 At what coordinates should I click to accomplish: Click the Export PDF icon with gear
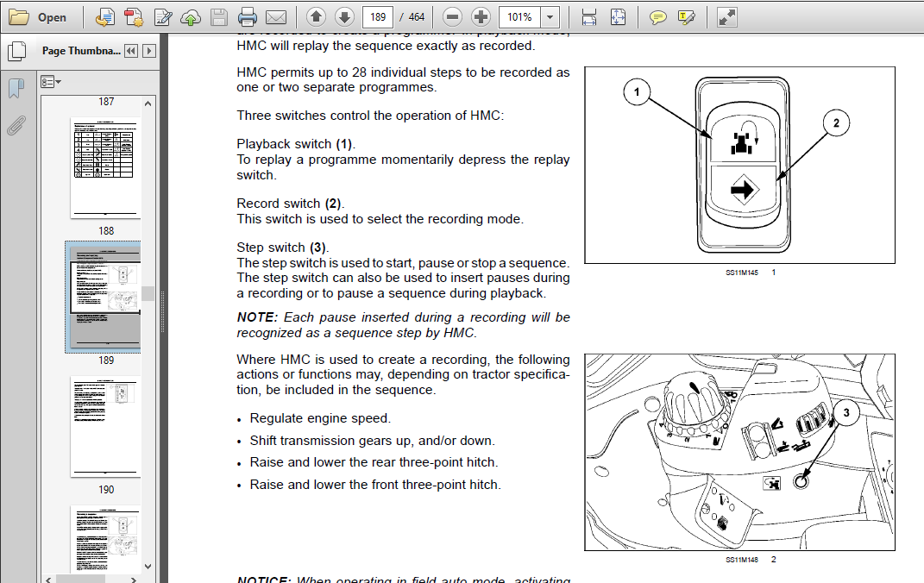click(x=134, y=17)
